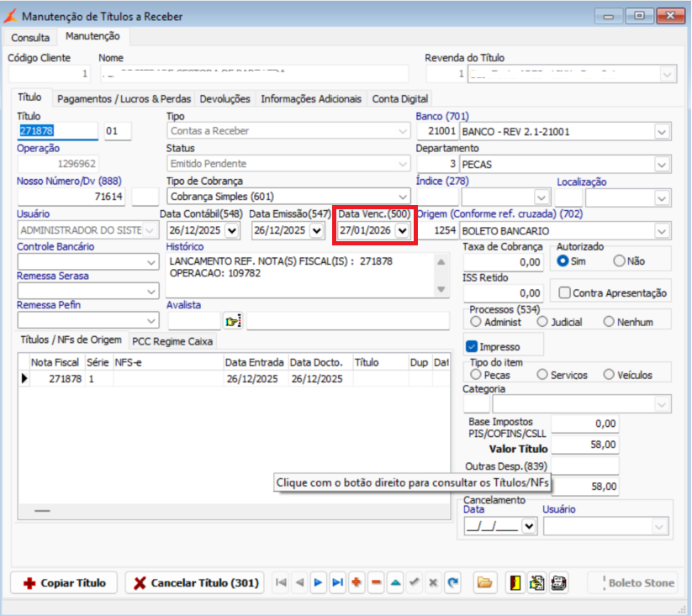The image size is (692, 616).
Task: Click the exit door icon
Action: 515,582
